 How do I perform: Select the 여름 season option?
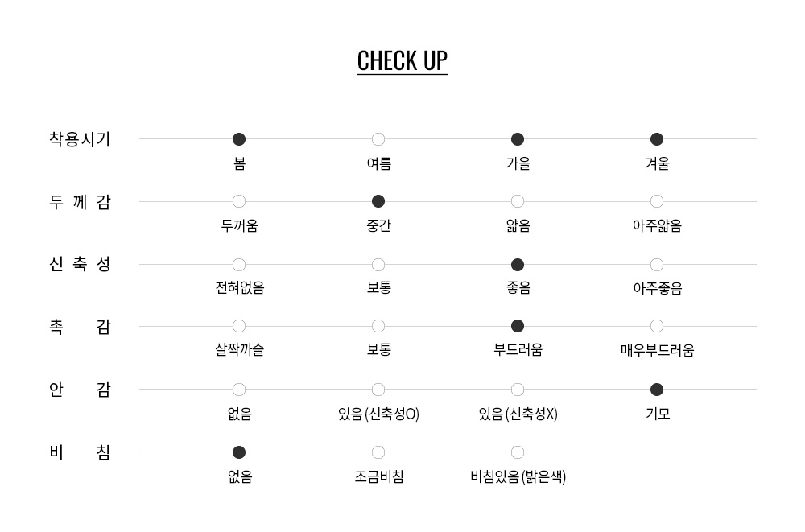pyautogui.click(x=378, y=139)
